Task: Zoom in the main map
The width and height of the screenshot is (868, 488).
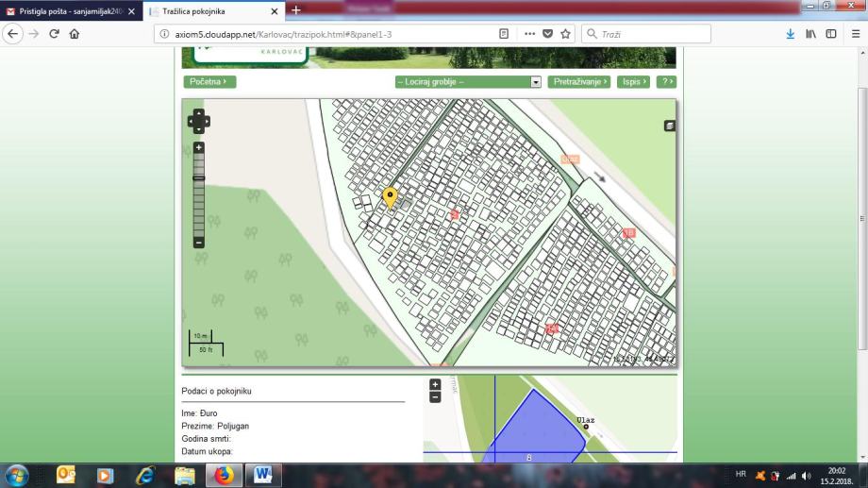Action: click(199, 147)
